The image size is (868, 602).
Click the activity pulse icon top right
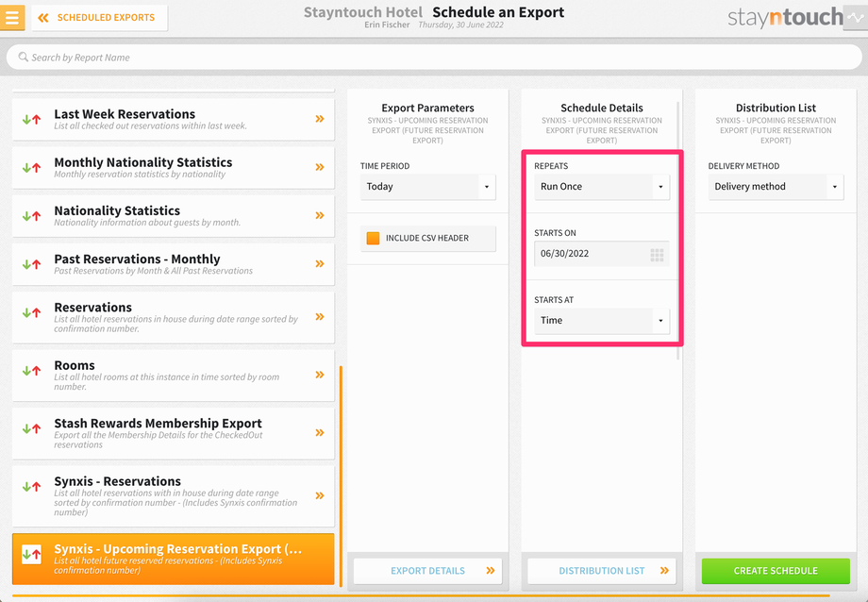coord(856,18)
